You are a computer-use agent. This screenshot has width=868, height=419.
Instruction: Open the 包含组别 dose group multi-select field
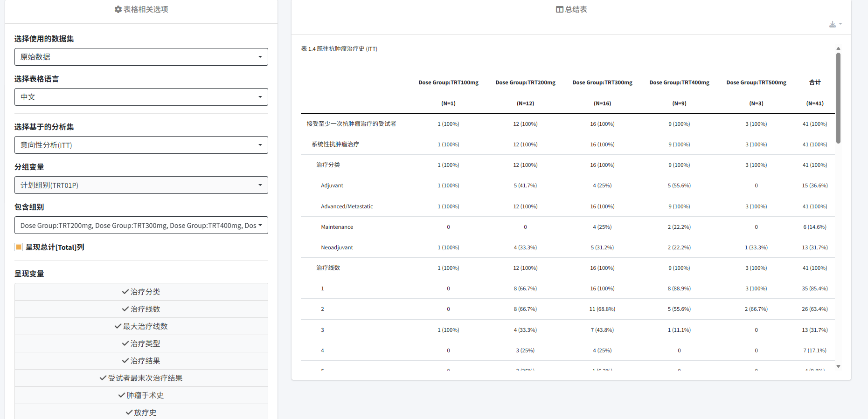point(141,225)
